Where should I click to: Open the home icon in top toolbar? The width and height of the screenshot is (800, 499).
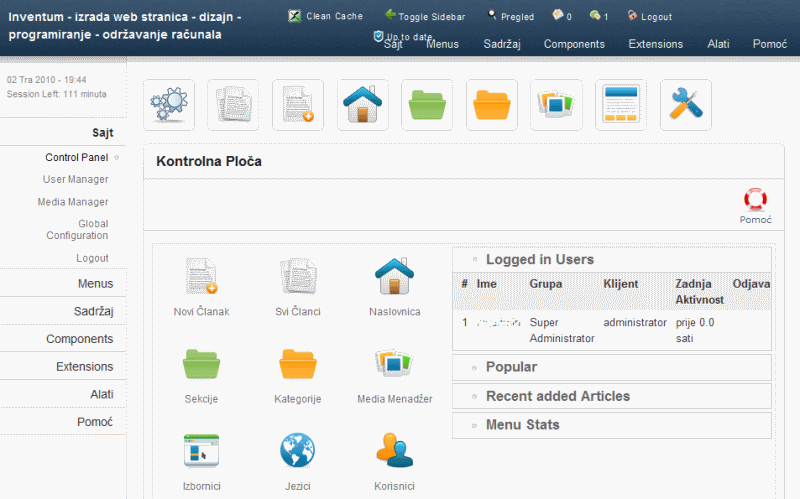[362, 105]
